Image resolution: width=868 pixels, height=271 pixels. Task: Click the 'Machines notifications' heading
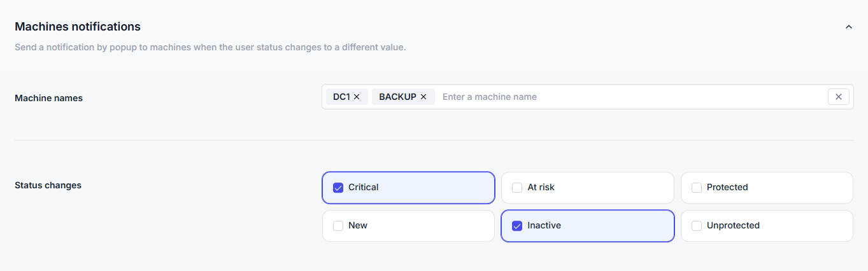point(78,27)
